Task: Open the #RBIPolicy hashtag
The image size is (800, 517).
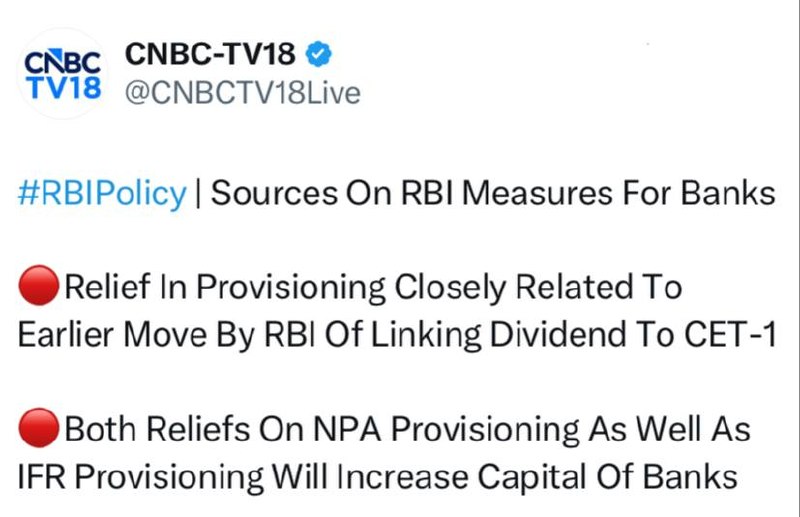Action: pyautogui.click(x=102, y=193)
